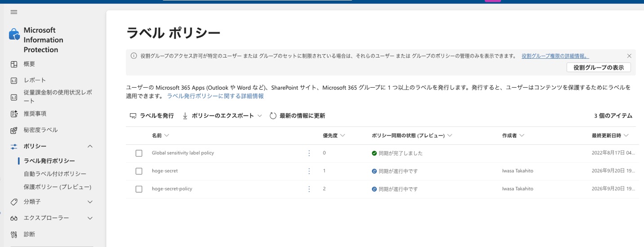The width and height of the screenshot is (644, 247).
Task: Click the ポリシー sliders icon
Action: point(14,146)
